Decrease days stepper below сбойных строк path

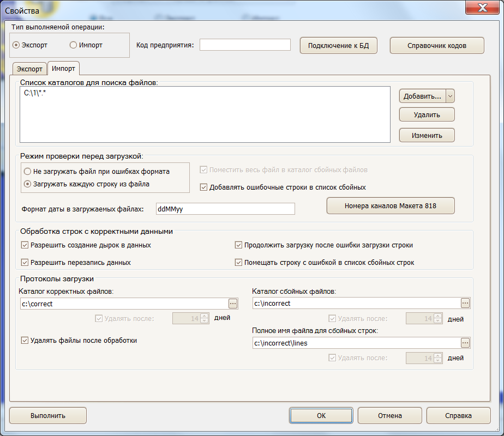437,360
